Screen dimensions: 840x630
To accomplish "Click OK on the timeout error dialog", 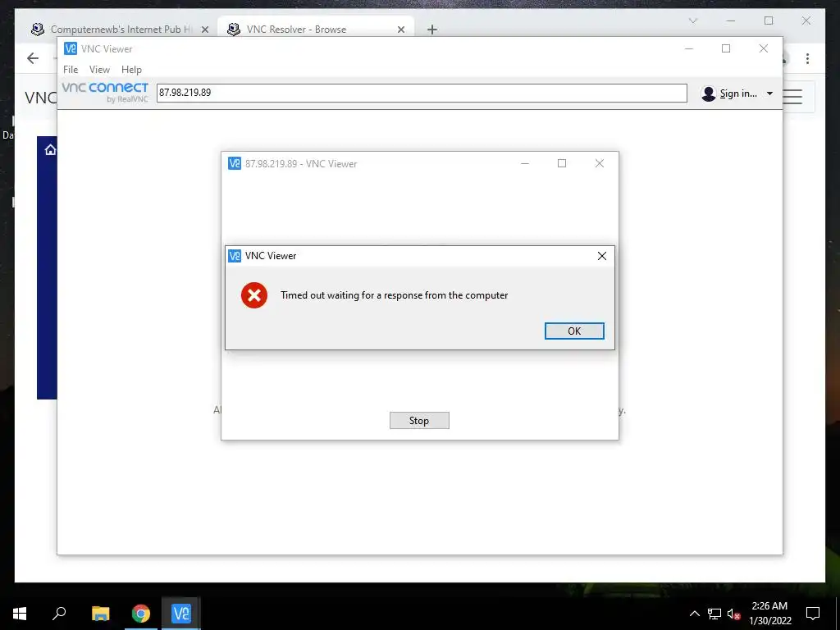I will coord(574,331).
